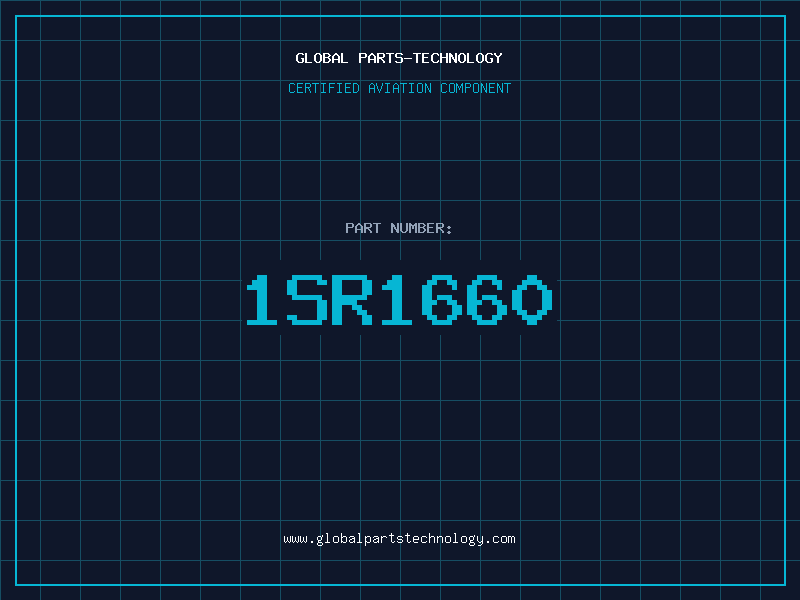Click the PART NUMBER: label
This screenshot has height=600, width=800.
tap(399, 228)
